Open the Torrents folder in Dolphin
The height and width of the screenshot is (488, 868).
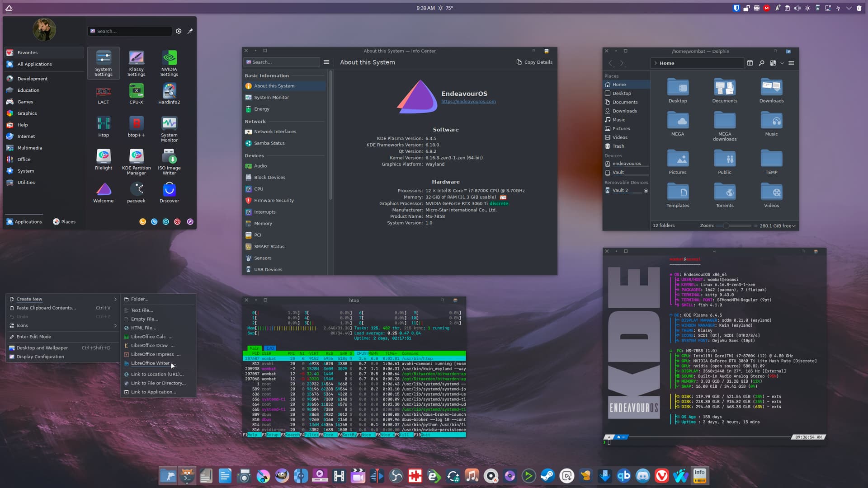724,195
